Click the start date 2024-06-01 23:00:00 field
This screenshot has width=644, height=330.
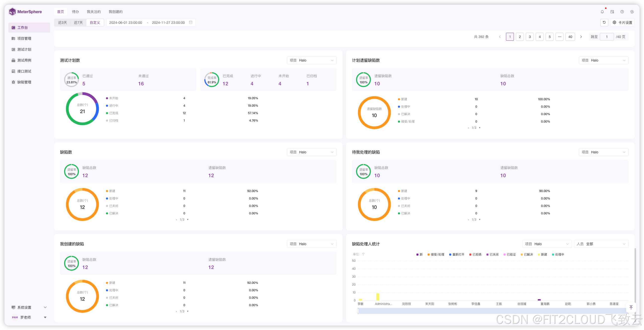(x=126, y=23)
